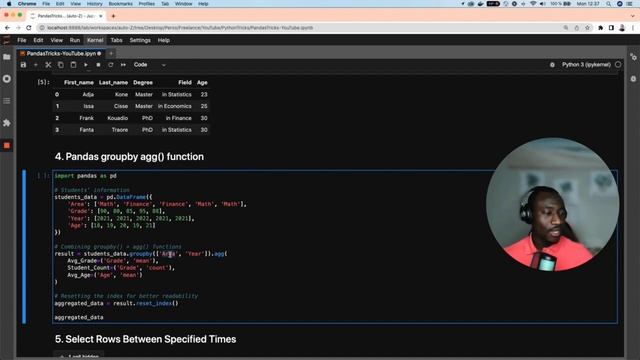Run the selected cell

[86, 65]
